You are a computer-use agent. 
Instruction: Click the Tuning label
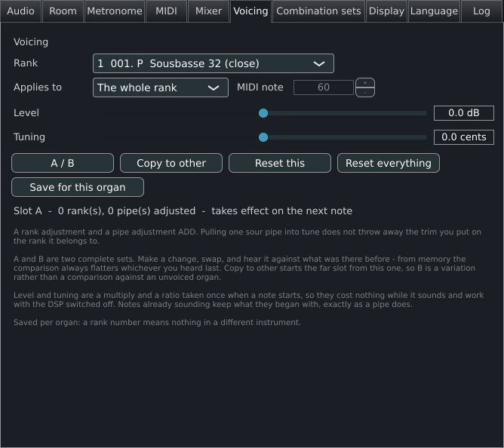point(29,137)
